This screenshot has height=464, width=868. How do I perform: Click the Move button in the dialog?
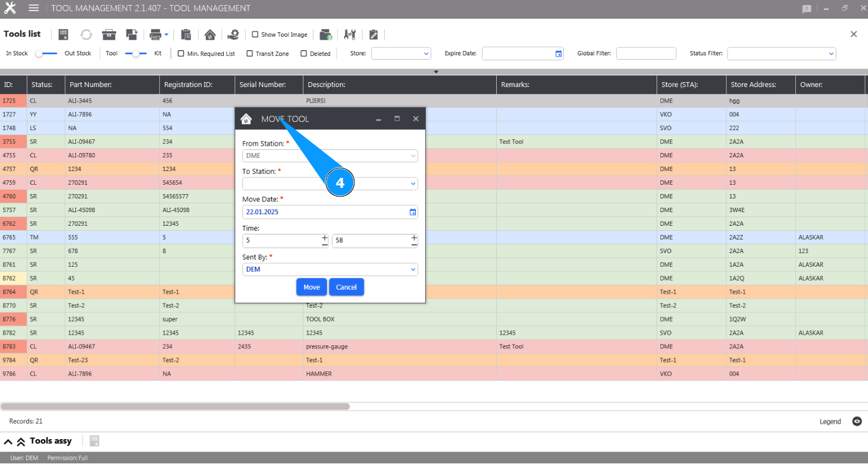click(312, 287)
